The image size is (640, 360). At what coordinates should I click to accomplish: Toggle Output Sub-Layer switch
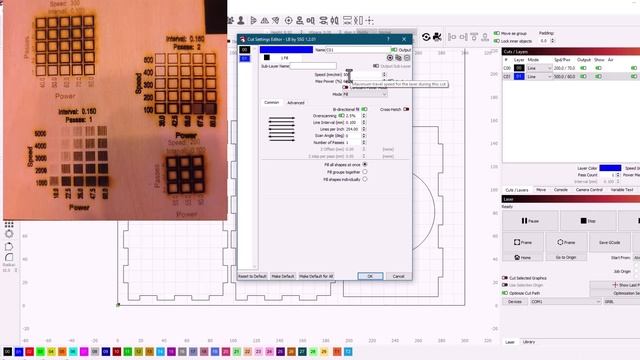(376, 66)
